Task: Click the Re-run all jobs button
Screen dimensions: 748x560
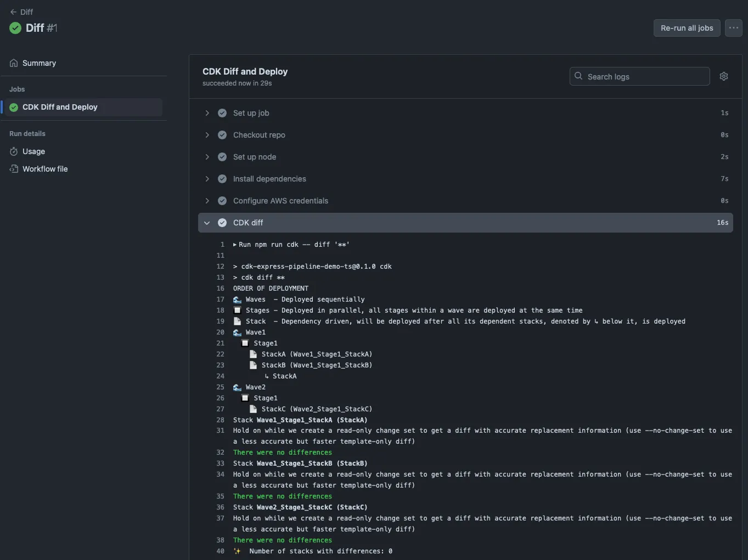Action: click(687, 28)
